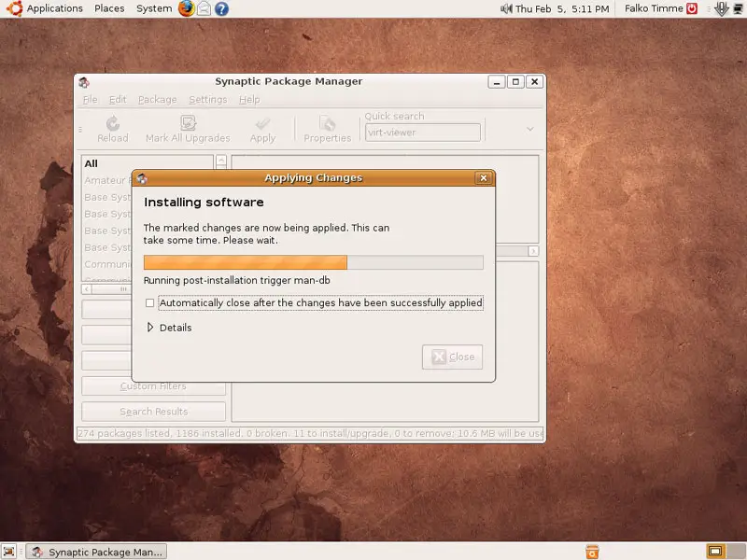
Task: Click the Properties toolbar icon
Action: [x=328, y=123]
